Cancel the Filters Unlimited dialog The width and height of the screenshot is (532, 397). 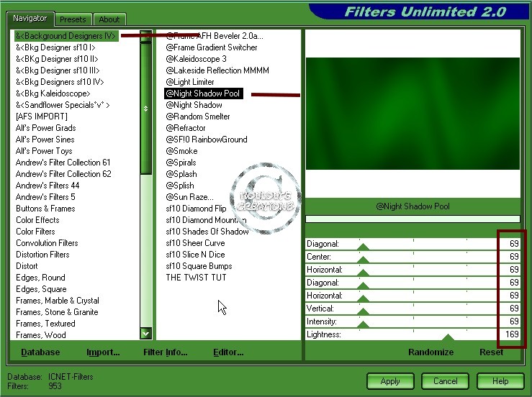click(x=445, y=381)
